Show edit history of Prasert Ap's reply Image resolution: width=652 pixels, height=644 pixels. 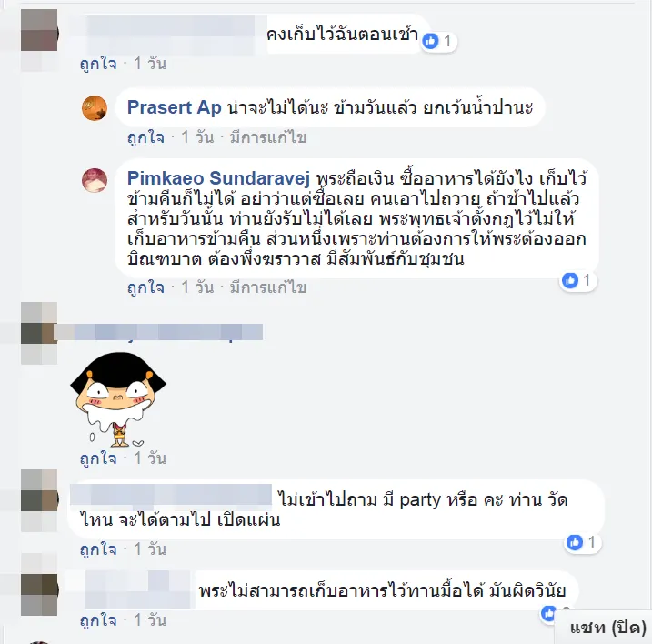[x=268, y=137]
